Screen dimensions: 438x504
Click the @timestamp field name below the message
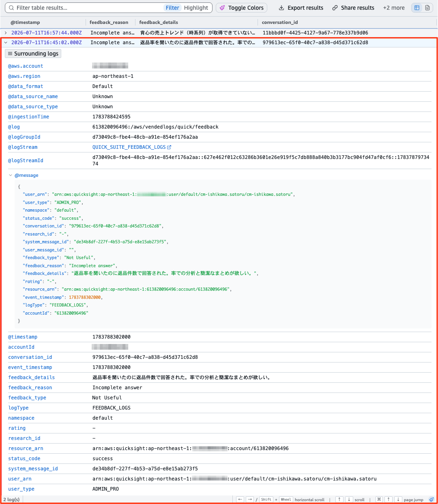coord(23,337)
